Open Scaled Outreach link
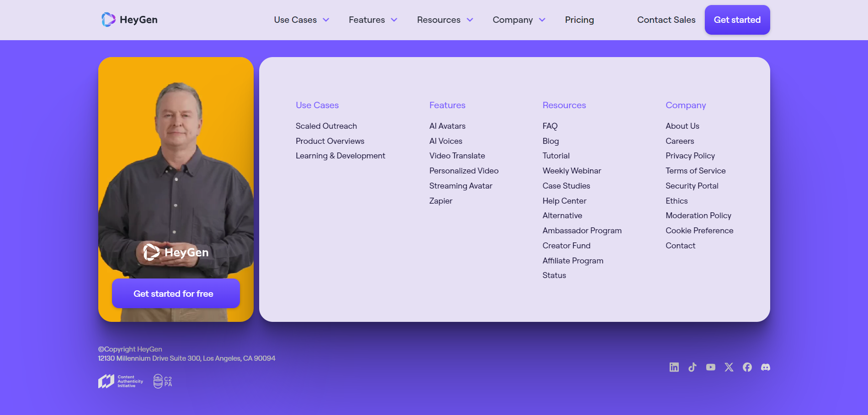The height and width of the screenshot is (415, 868). pos(326,126)
